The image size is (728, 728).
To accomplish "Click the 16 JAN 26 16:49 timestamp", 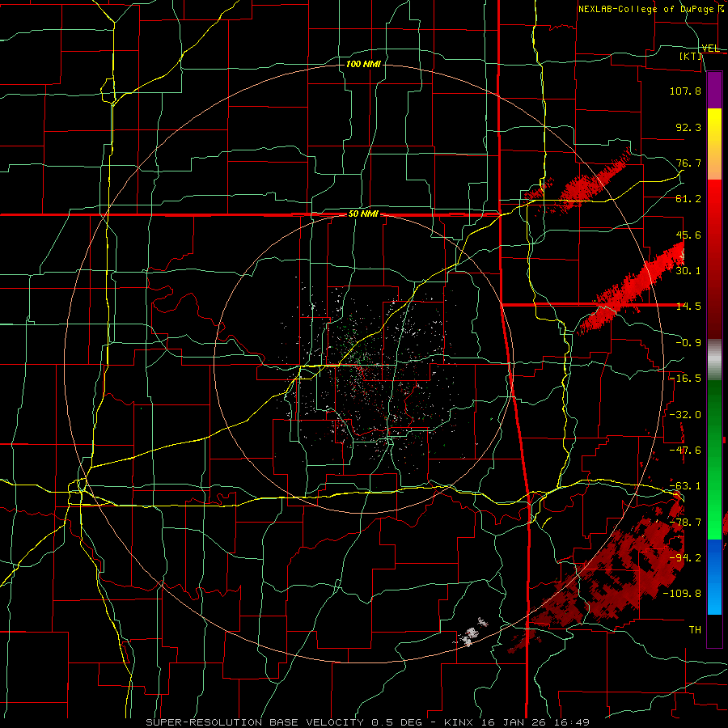I will coord(536,722).
